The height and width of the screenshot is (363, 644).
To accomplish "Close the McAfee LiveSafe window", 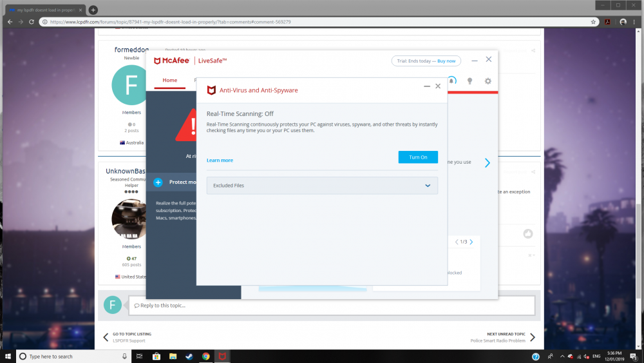I will coord(489,59).
